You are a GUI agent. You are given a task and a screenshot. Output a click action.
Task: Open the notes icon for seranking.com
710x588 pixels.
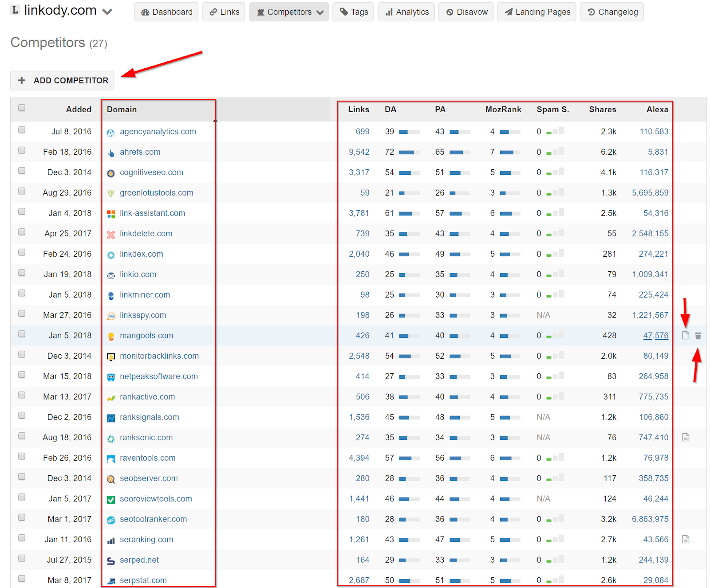(x=686, y=540)
